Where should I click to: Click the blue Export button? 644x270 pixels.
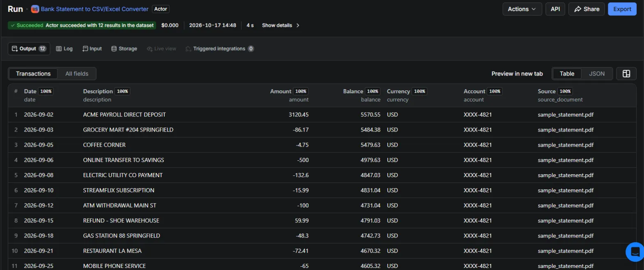pyautogui.click(x=622, y=9)
